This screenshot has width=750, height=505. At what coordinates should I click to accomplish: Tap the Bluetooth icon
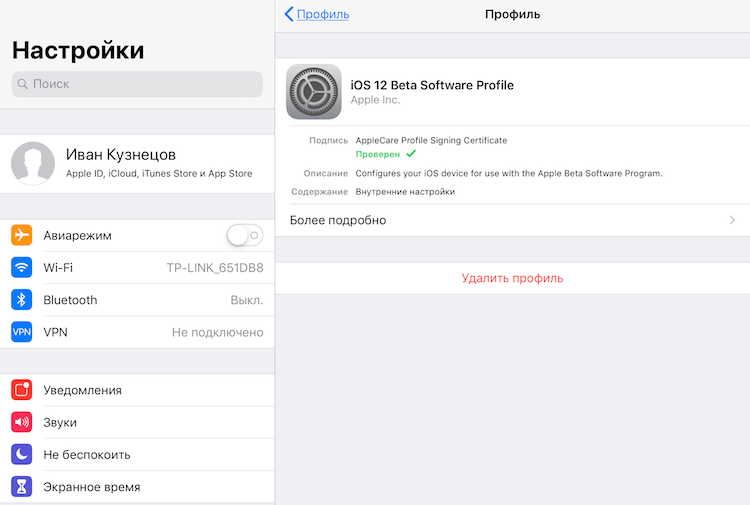(x=22, y=300)
